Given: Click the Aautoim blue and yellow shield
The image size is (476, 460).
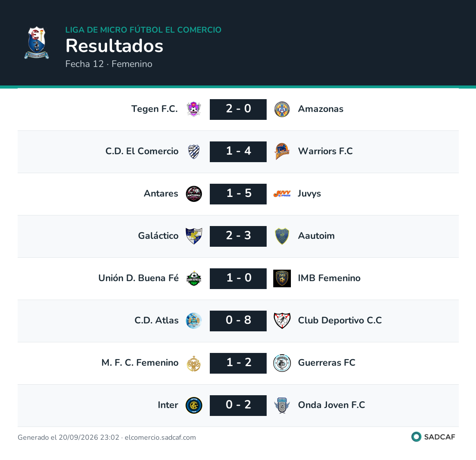Looking at the screenshot, I should tap(282, 236).
